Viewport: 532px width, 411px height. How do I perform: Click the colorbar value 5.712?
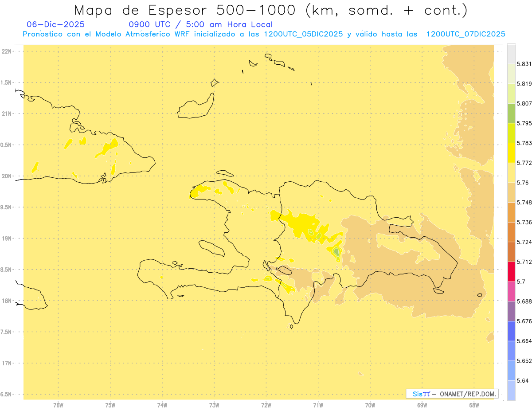point(524,262)
